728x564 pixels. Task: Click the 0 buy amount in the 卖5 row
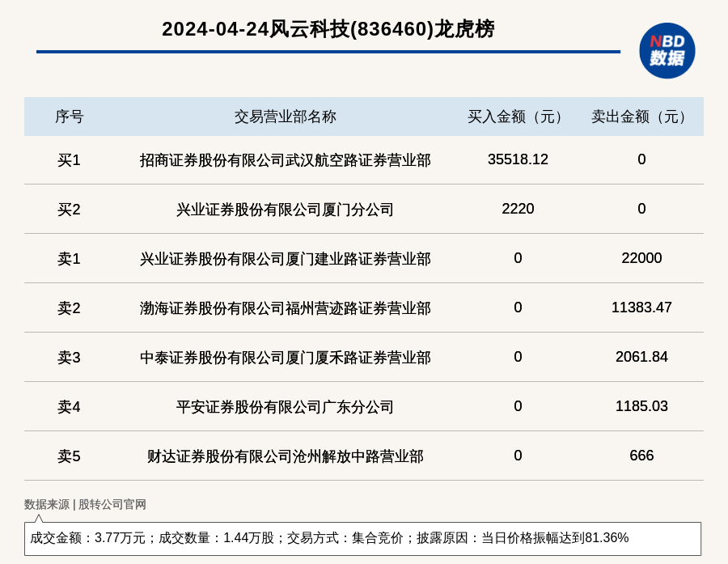pos(518,456)
